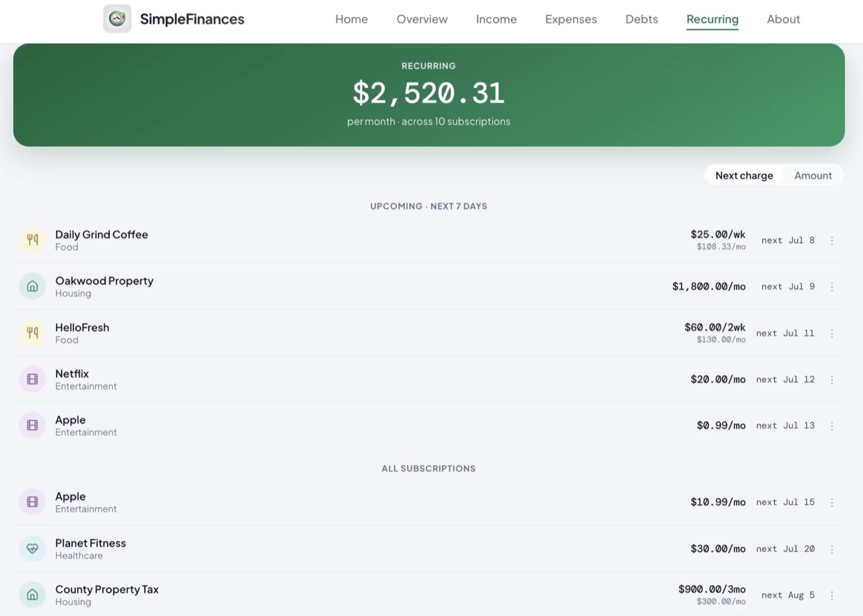
Task: Click the HelloFresh subscription name
Action: 82,327
